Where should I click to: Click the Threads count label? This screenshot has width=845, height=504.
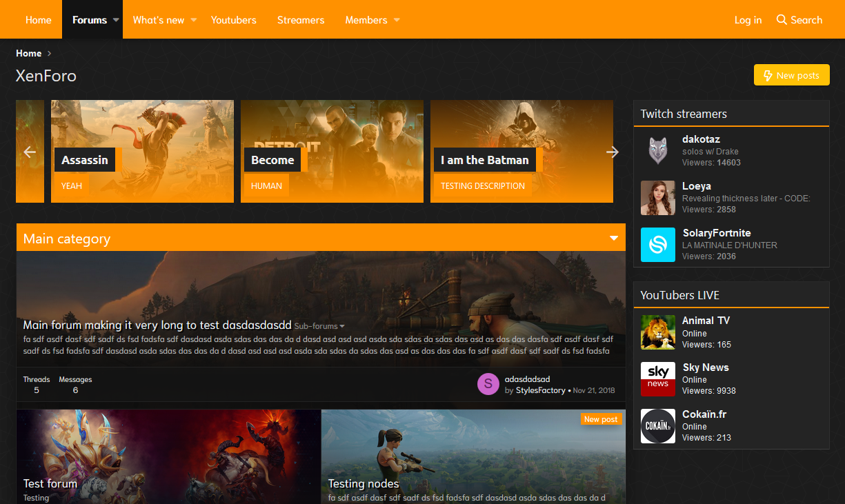(37, 379)
